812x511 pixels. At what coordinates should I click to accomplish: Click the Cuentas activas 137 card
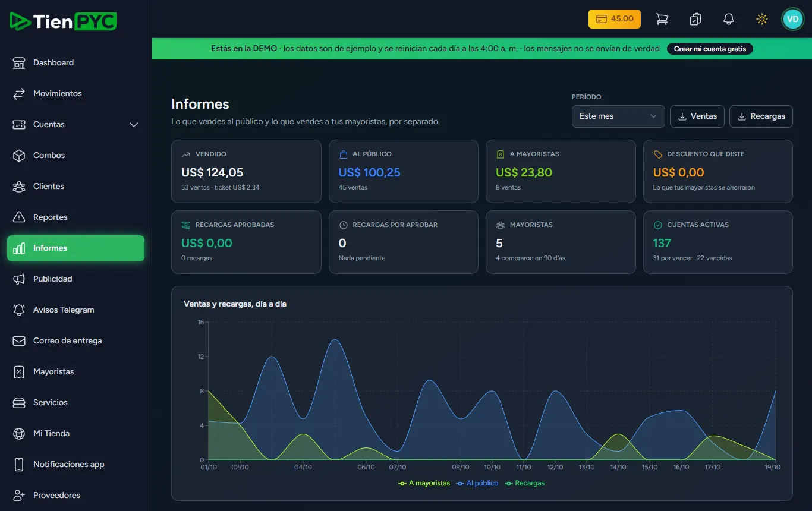pos(718,242)
